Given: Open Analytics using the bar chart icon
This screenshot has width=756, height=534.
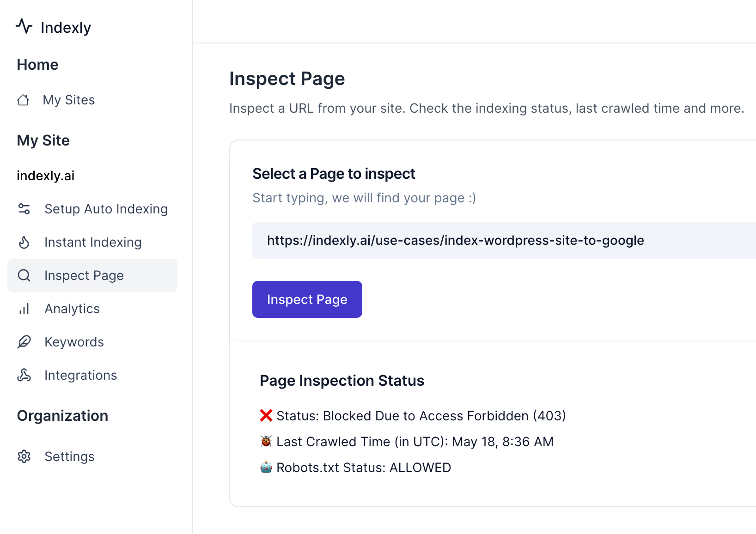Looking at the screenshot, I should pos(24,309).
